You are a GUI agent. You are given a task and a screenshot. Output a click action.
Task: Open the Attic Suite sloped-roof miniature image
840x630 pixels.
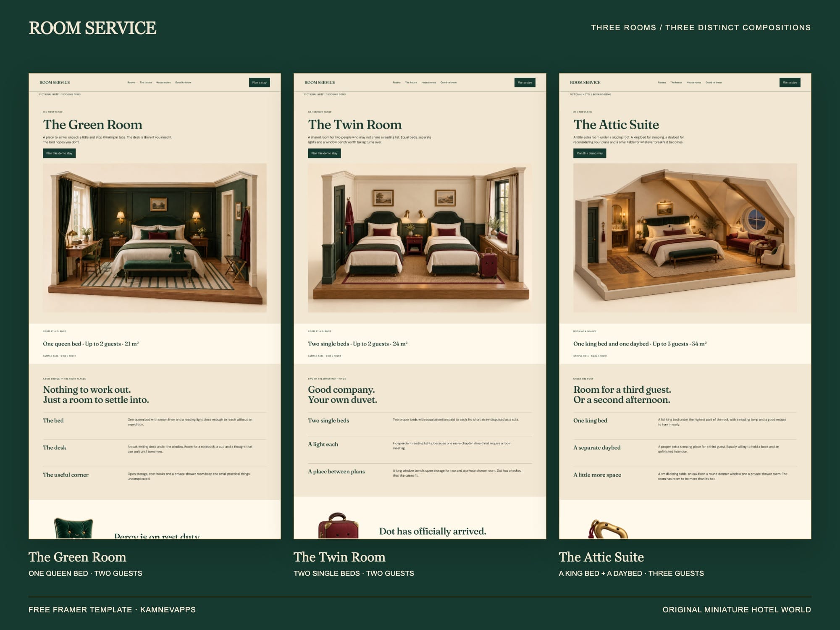(685, 238)
